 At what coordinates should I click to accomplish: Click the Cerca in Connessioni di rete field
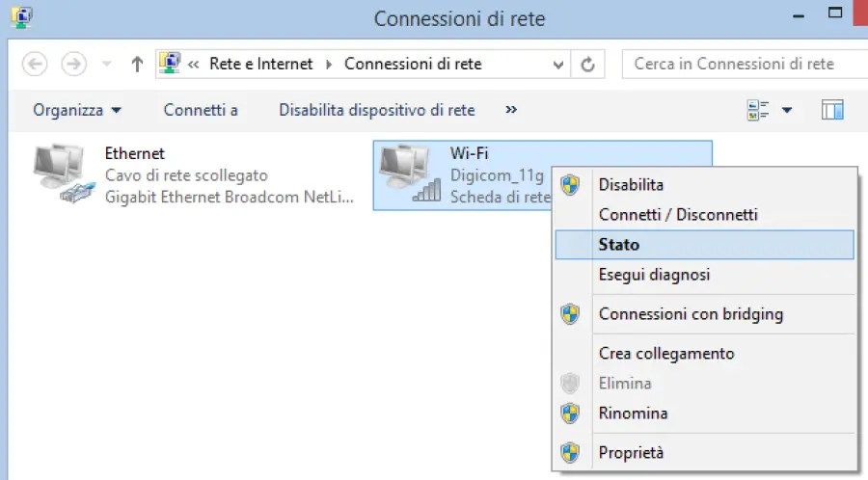pyautogui.click(x=746, y=65)
